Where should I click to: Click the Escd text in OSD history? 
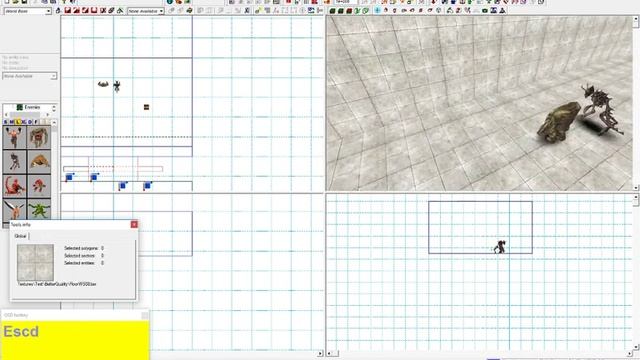click(x=21, y=331)
